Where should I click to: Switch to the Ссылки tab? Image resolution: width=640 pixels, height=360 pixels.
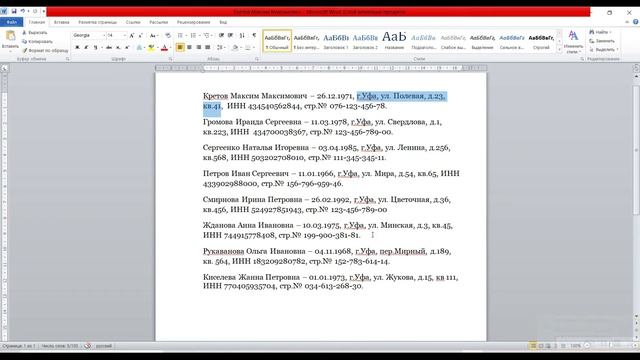pos(133,22)
